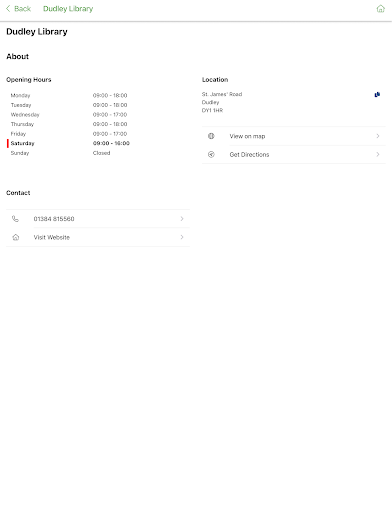Image resolution: width=392 pixels, height=512 pixels.
Task: Open View on map
Action: [294, 136]
